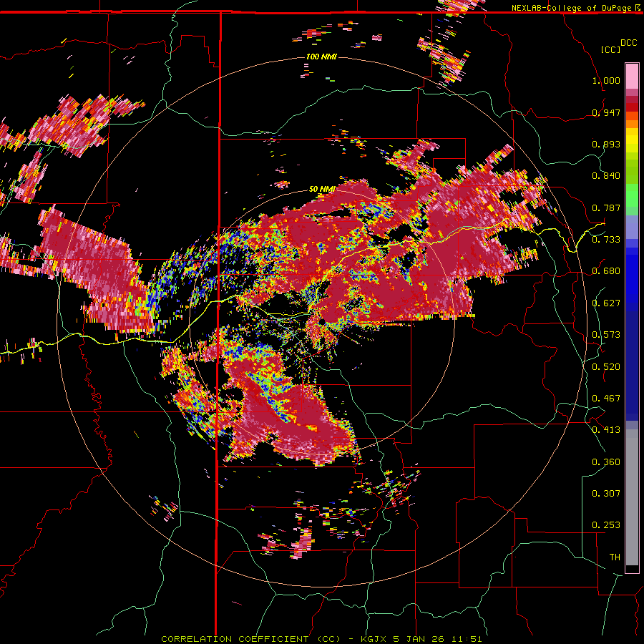
Task: Select the 0.573 scale value
Action: click(x=606, y=335)
